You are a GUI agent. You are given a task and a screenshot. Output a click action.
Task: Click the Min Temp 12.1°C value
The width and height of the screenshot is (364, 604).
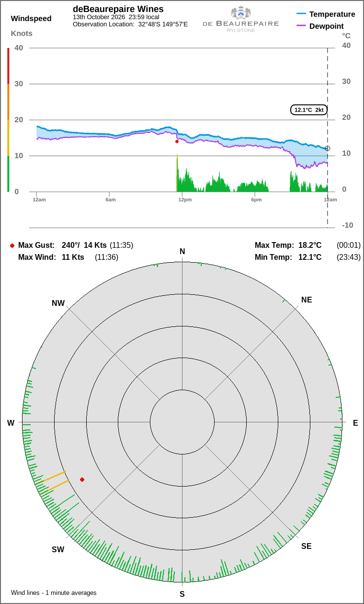pos(310,257)
